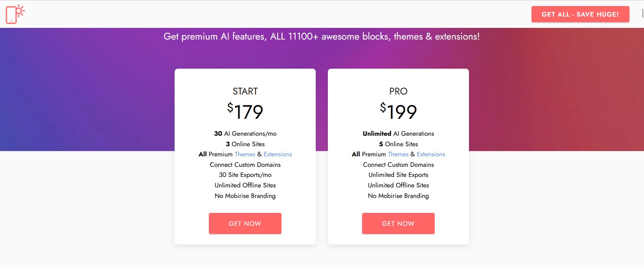644x265 pixels.
Task: Click Connect Custom Domains in PRO plan
Action: (398, 165)
